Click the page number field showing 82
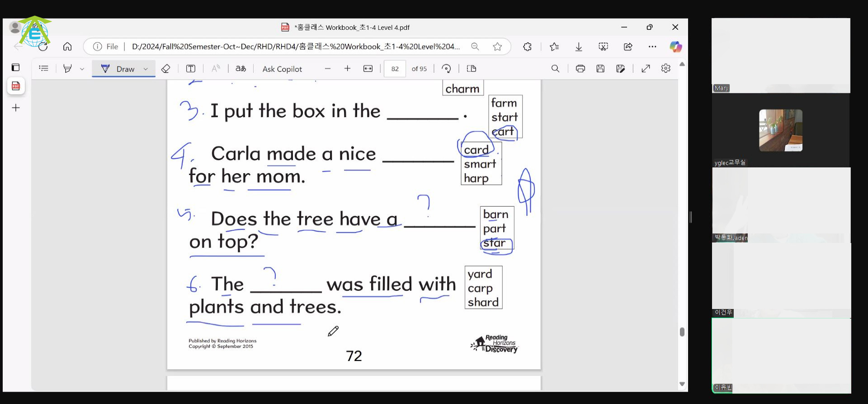 [x=395, y=69]
